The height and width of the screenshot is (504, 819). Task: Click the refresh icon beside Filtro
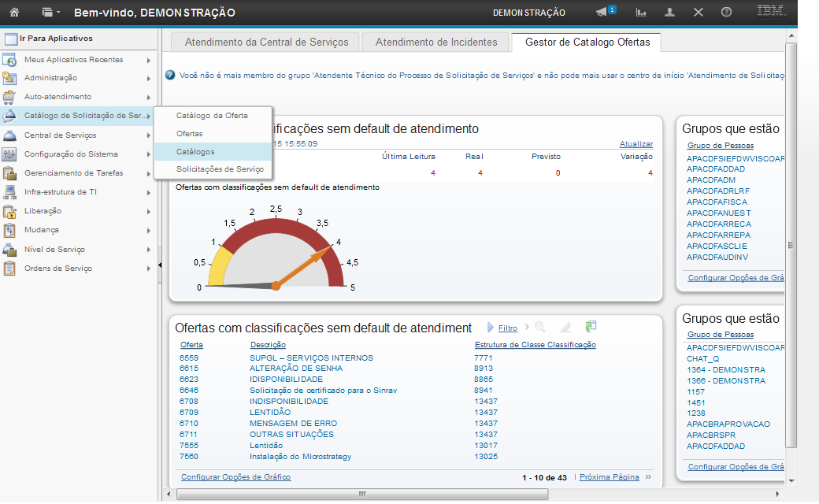pos(591,327)
